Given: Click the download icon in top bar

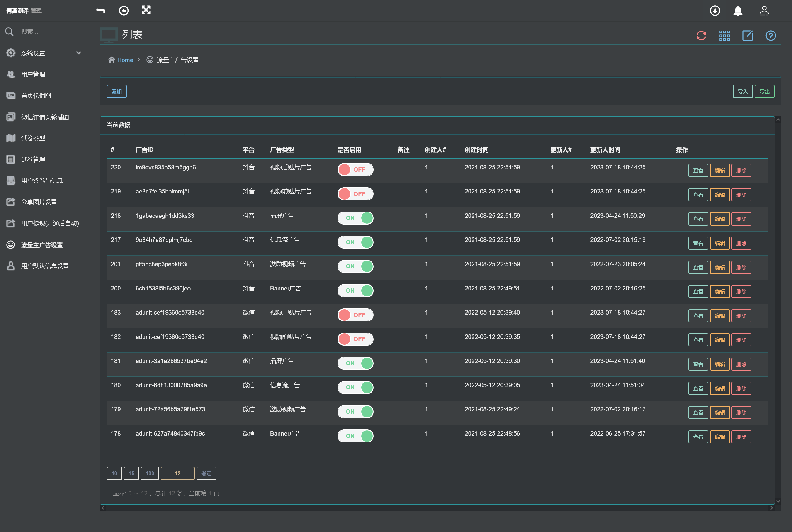Looking at the screenshot, I should coord(715,11).
